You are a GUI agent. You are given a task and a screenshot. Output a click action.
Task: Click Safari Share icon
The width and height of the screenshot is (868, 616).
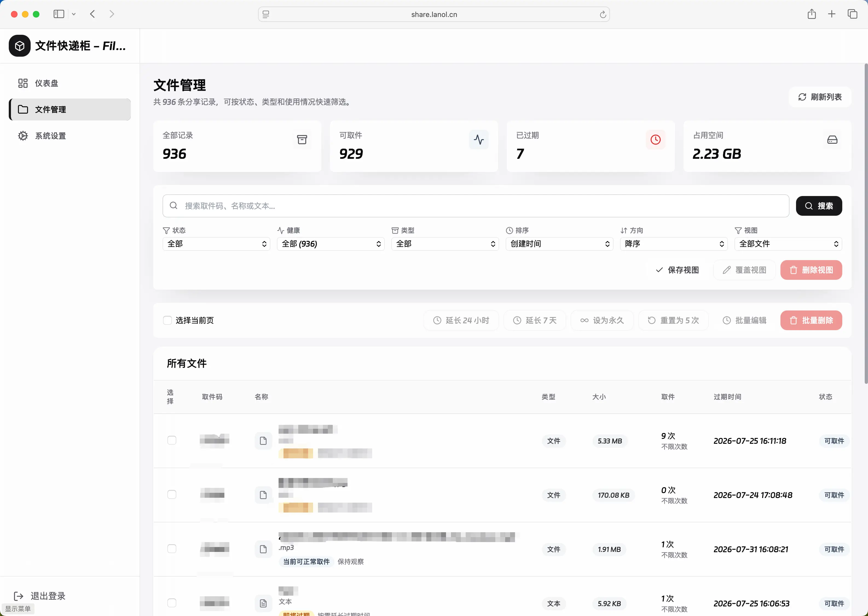[812, 14]
